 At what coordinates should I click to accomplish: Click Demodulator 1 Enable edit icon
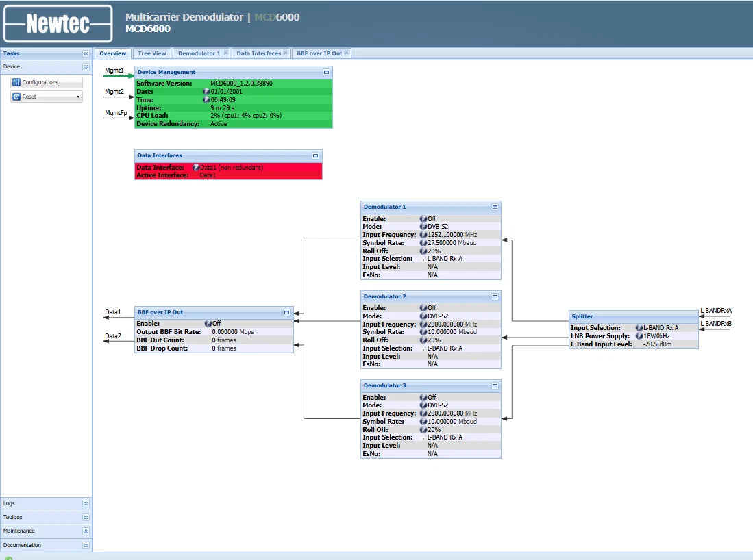coord(423,218)
